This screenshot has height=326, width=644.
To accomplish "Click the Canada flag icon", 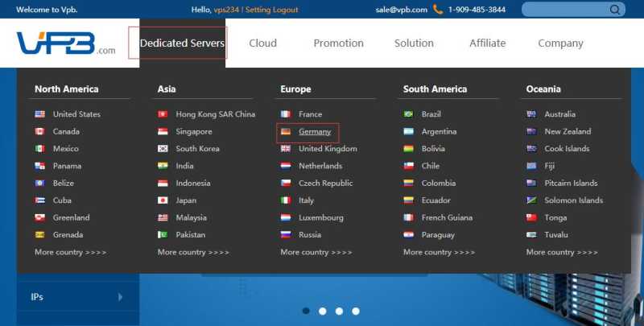I will pyautogui.click(x=39, y=131).
